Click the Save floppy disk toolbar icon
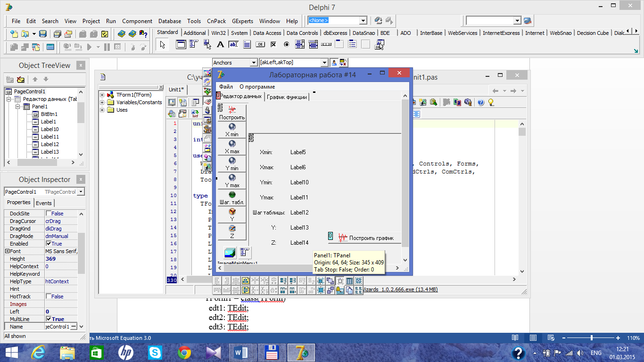The width and height of the screenshot is (644, 362). [43, 34]
